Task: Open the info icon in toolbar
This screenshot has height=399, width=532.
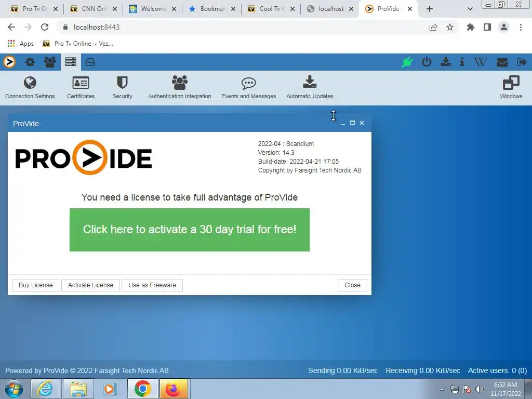Action: pyautogui.click(x=462, y=62)
